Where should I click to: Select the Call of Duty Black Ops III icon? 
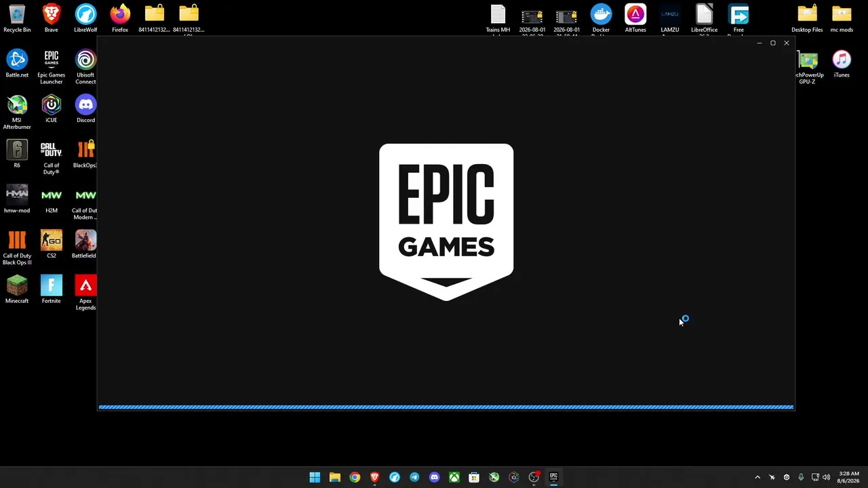17,247
